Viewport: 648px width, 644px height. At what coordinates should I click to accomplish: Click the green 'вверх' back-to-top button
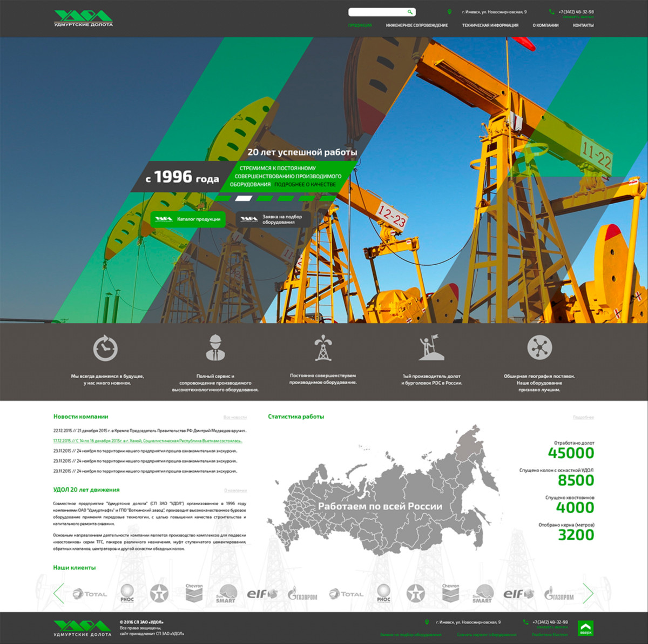coord(586,628)
